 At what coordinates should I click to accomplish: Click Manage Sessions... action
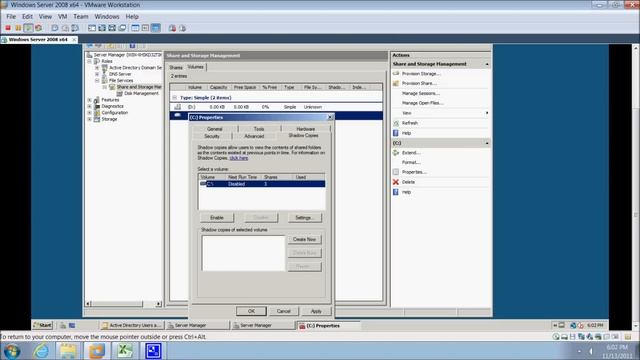(x=421, y=93)
